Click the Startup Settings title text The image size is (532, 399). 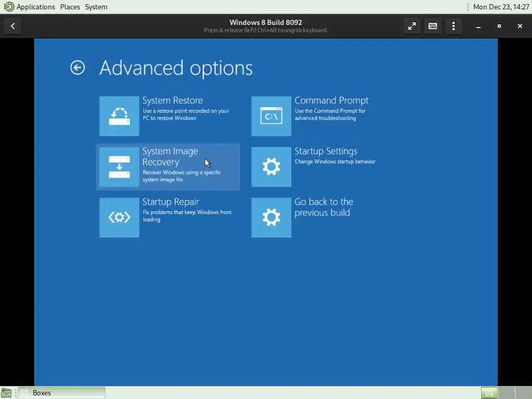326,151
